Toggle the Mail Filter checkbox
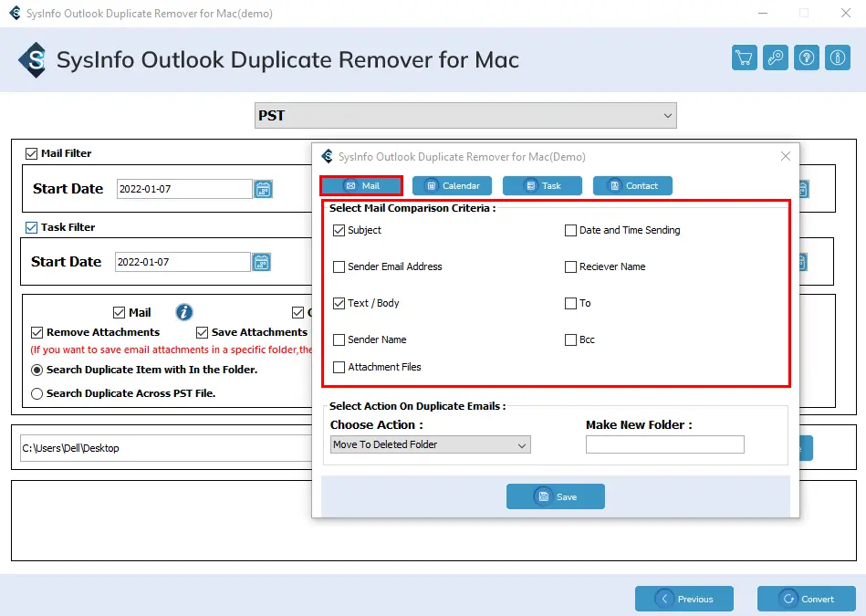The image size is (866, 616). coord(31,153)
